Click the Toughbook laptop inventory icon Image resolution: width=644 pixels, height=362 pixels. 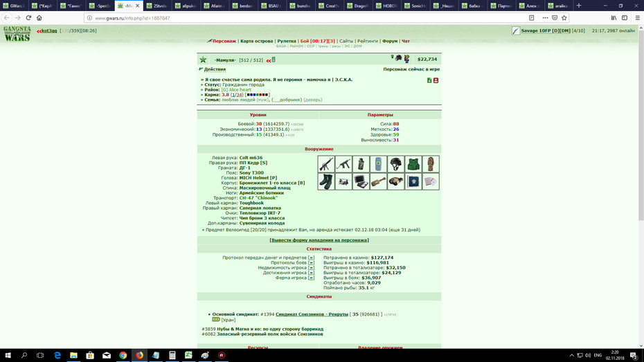(x=361, y=181)
